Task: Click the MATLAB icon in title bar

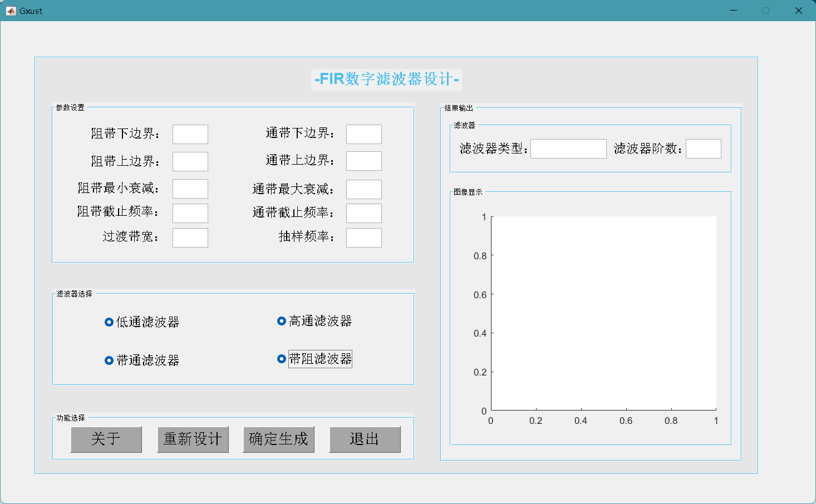Action: coord(11,11)
